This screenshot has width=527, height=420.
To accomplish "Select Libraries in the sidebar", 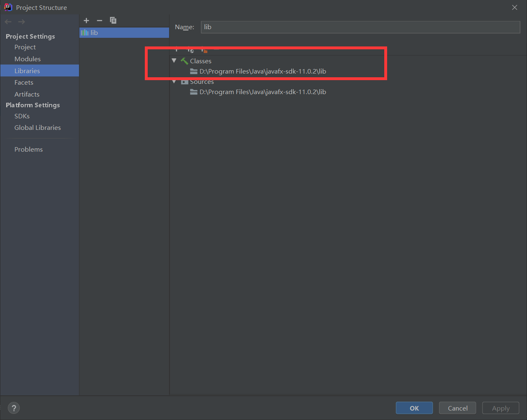I will click(x=39, y=71).
